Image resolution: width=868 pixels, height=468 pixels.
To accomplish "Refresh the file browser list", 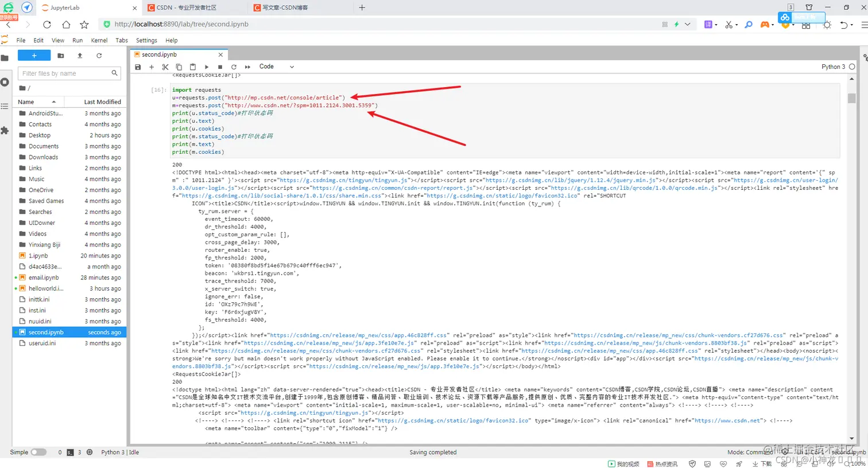I will 99,56.
